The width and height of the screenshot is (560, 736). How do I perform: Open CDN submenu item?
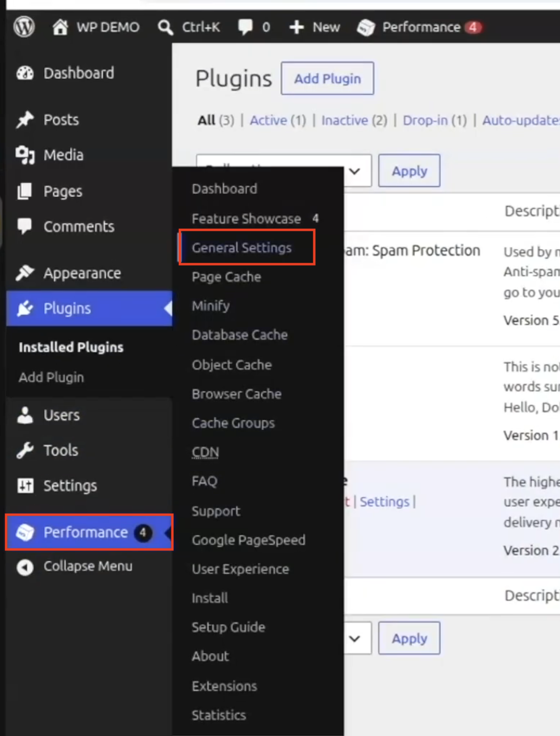[205, 452]
